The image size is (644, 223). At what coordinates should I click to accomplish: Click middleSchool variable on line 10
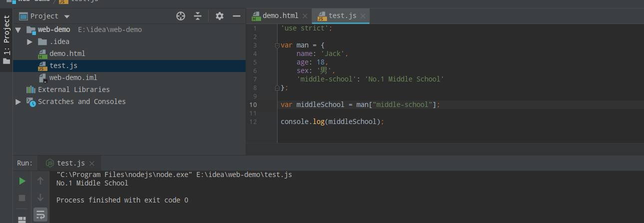(x=320, y=104)
